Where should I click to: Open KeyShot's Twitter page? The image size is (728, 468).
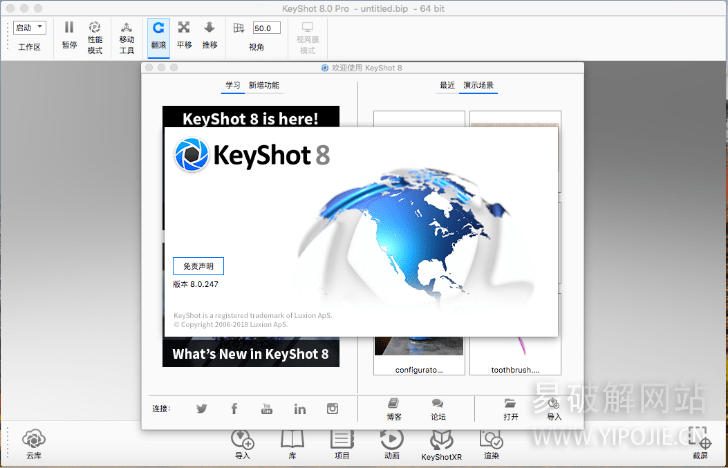click(x=202, y=409)
